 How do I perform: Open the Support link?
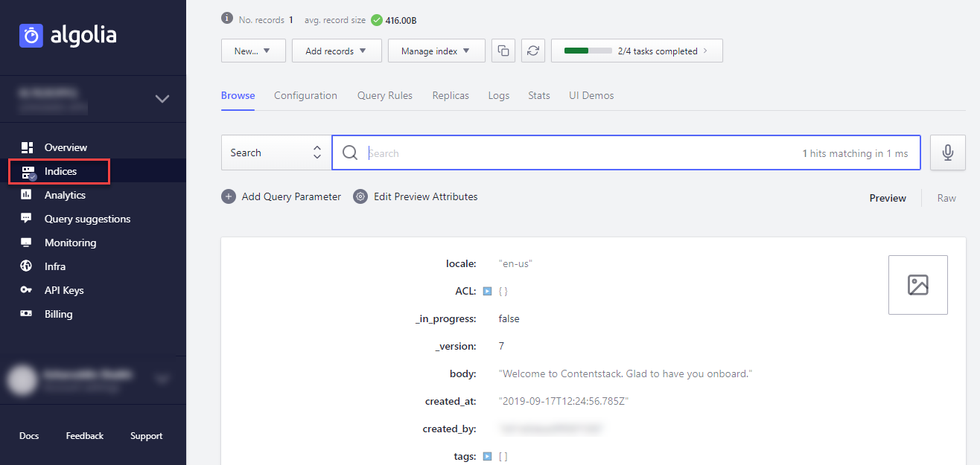click(146, 436)
